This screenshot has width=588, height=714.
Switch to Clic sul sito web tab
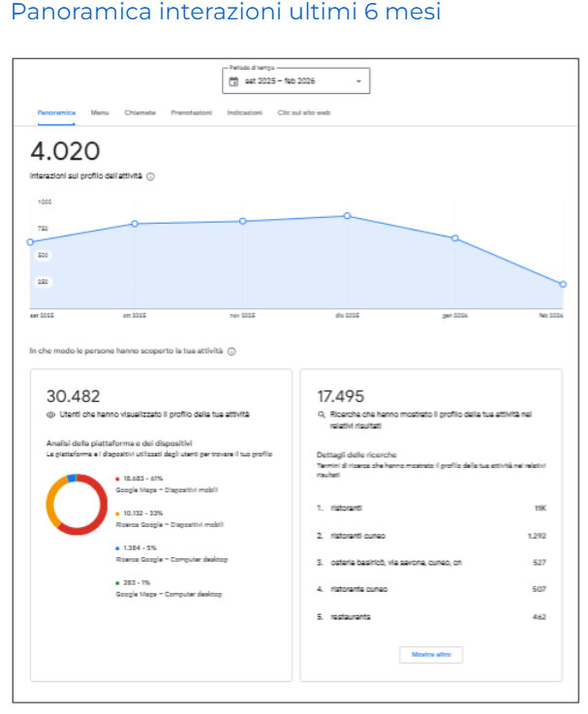(x=304, y=113)
